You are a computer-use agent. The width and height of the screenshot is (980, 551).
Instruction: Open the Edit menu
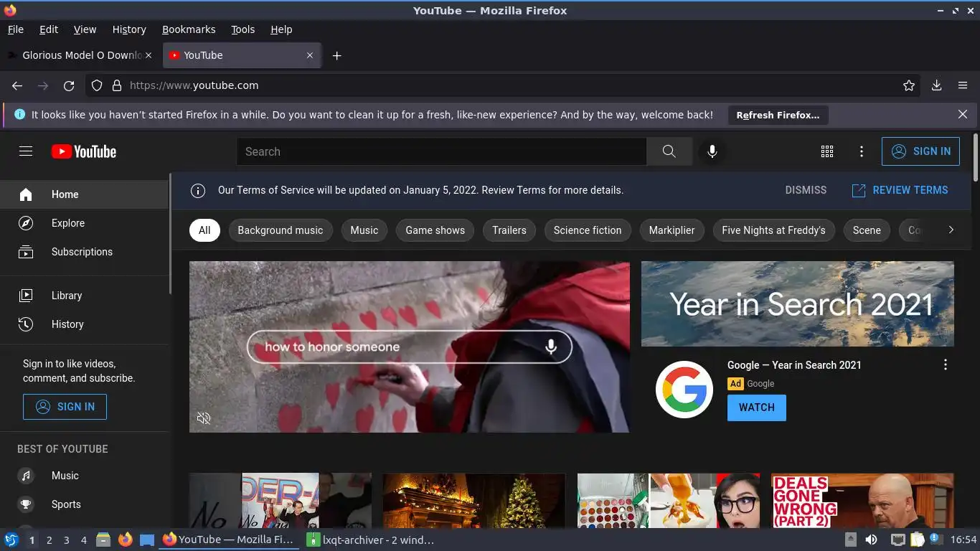(49, 29)
